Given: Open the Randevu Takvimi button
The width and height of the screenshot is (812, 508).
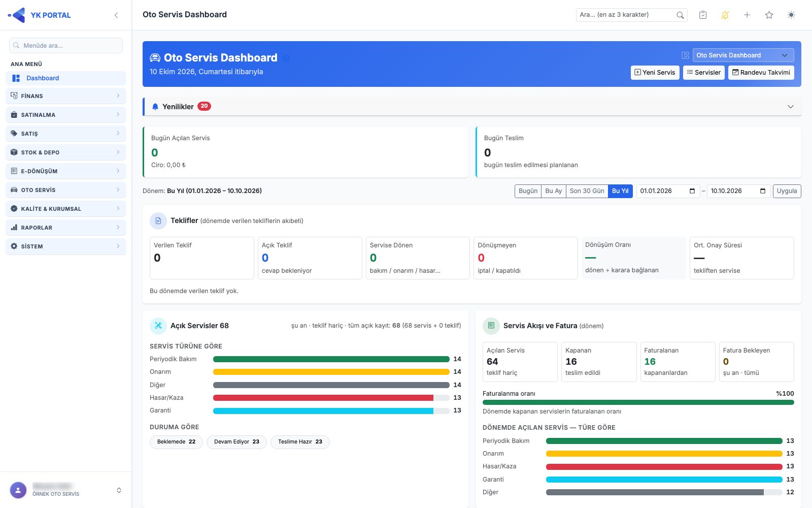Looking at the screenshot, I should pyautogui.click(x=761, y=73).
